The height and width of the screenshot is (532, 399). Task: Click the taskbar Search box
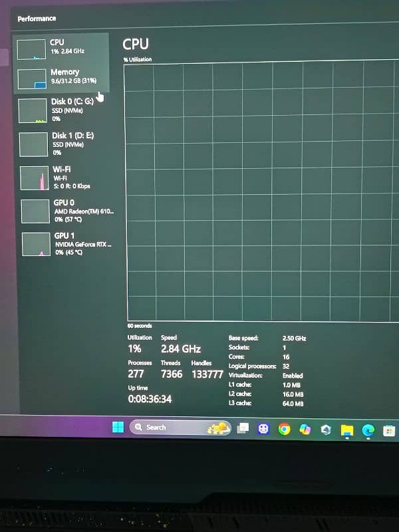click(180, 428)
